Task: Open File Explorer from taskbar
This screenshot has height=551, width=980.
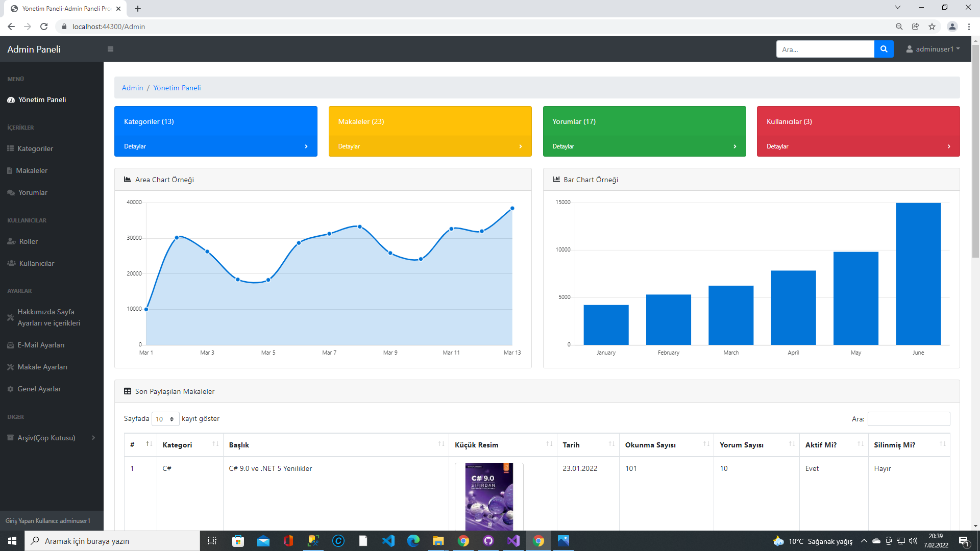Action: [438, 541]
